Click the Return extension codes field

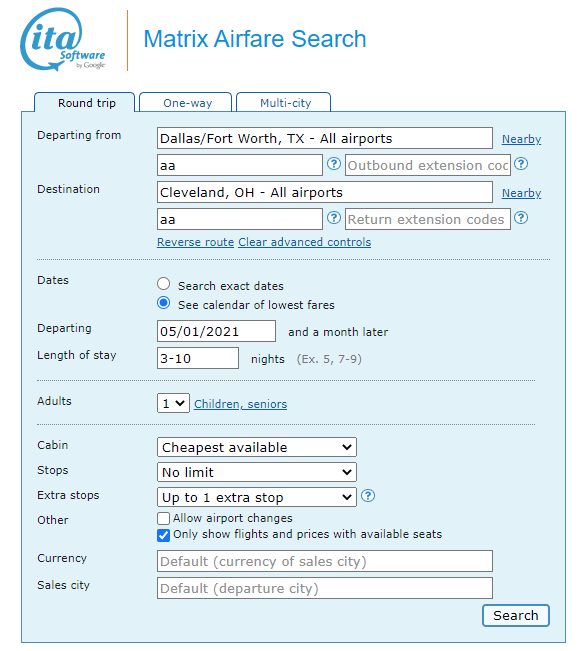pos(428,219)
